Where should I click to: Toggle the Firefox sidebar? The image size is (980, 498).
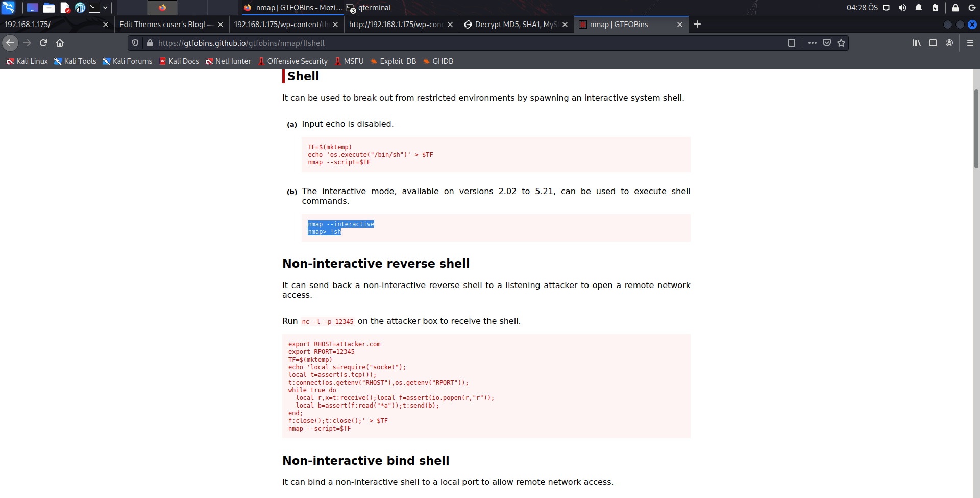click(933, 43)
